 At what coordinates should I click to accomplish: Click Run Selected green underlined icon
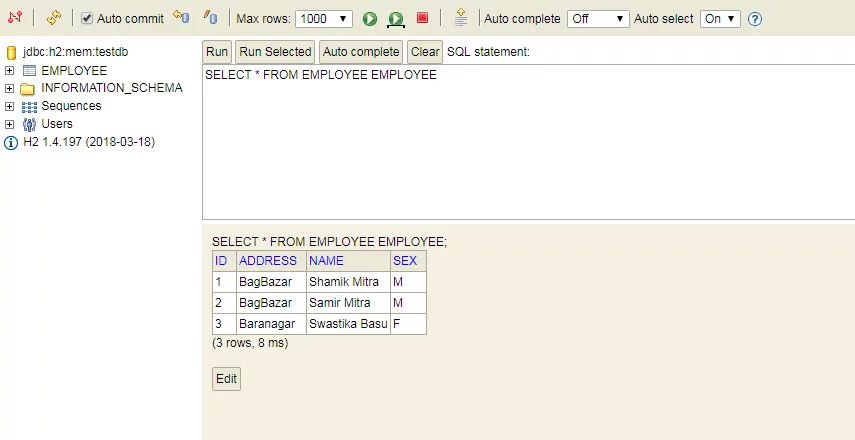pos(396,19)
